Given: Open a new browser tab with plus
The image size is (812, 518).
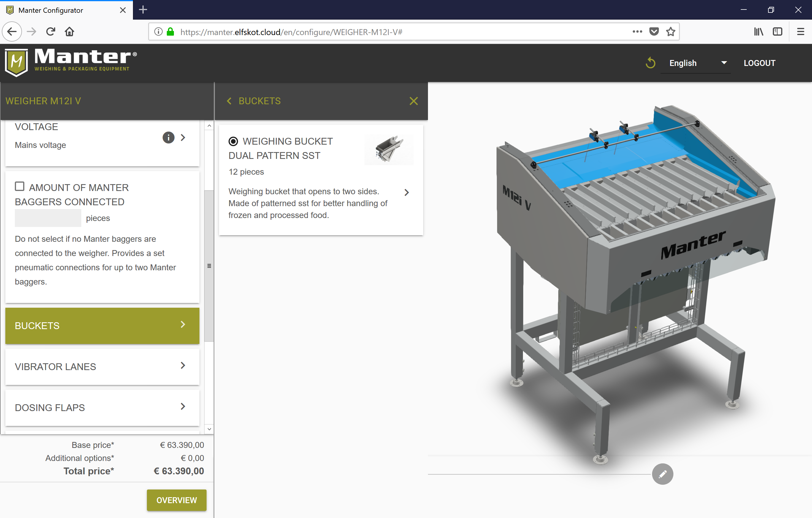Looking at the screenshot, I should tap(143, 10).
